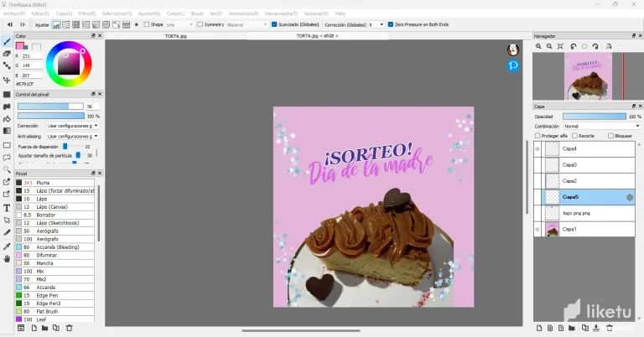Rotate canvas left in Navegador

click(574, 46)
